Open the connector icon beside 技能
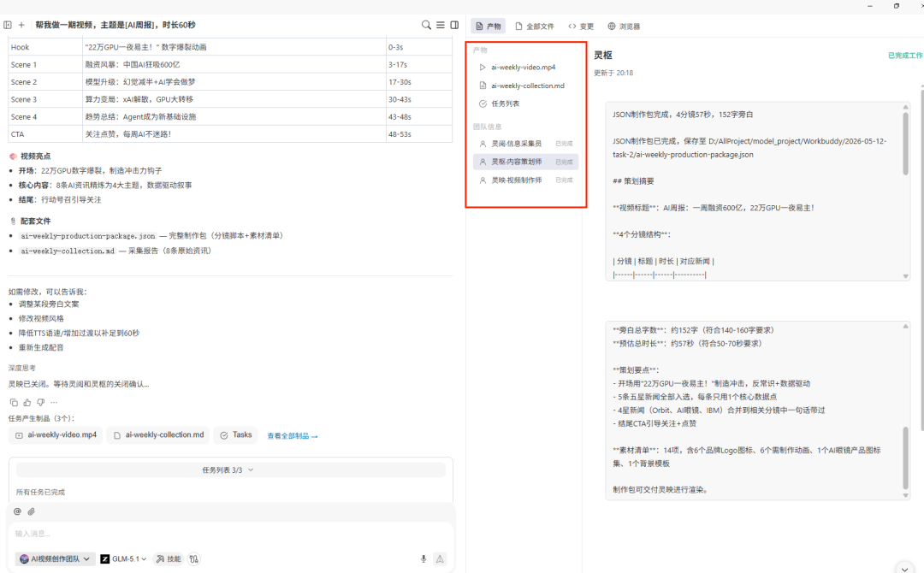Image resolution: width=924 pixels, height=573 pixels. 194,558
